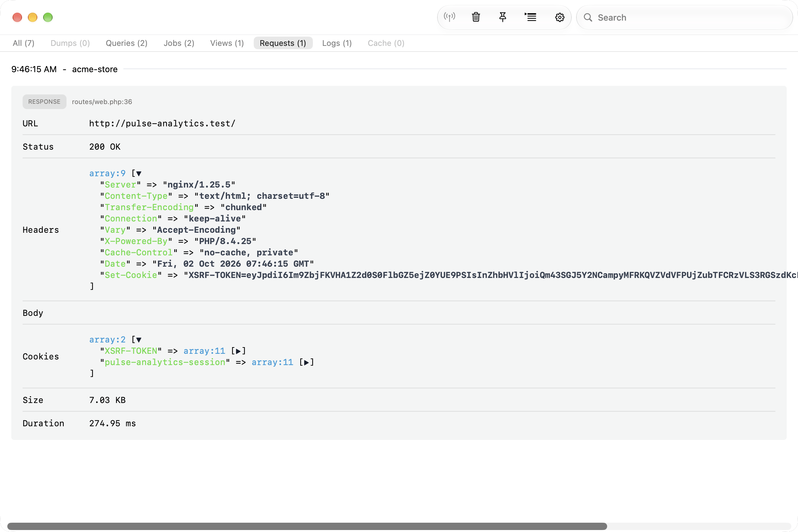
Task: Click the horizontal scrollbar thumb
Action: coord(307,526)
